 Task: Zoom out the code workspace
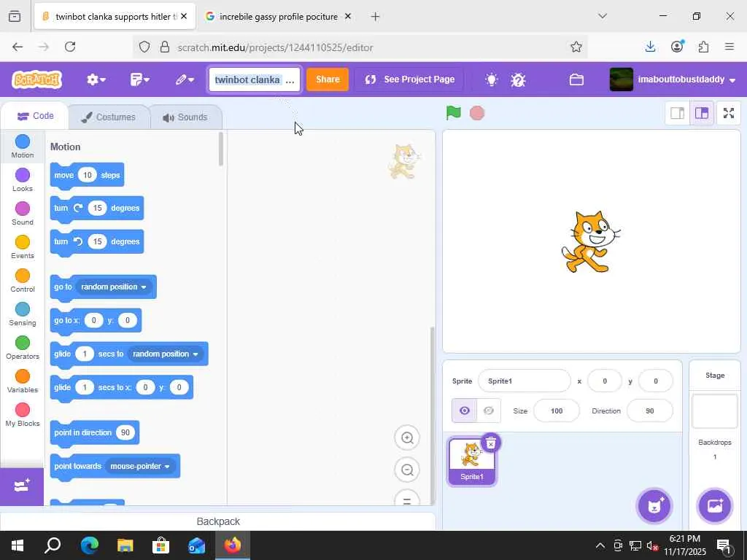tap(407, 470)
